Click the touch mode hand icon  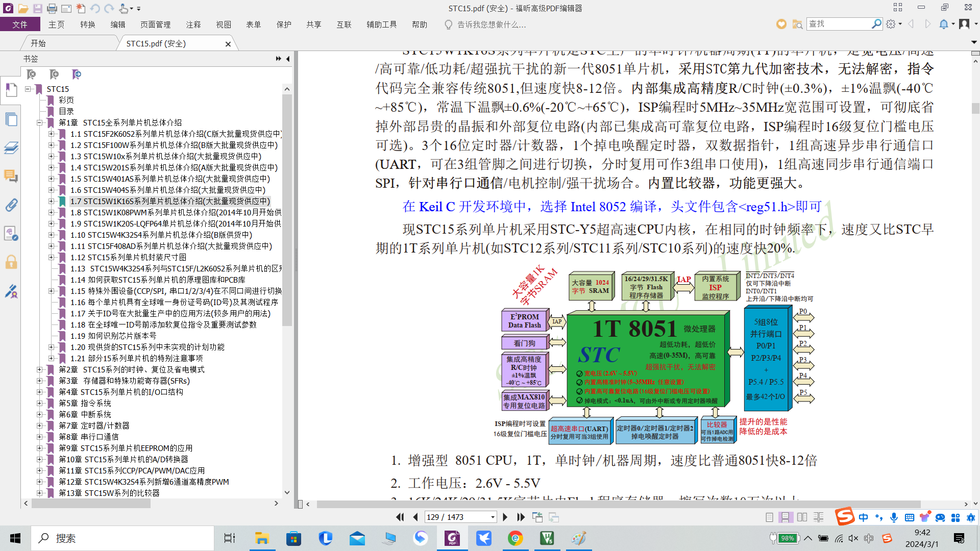(x=124, y=8)
